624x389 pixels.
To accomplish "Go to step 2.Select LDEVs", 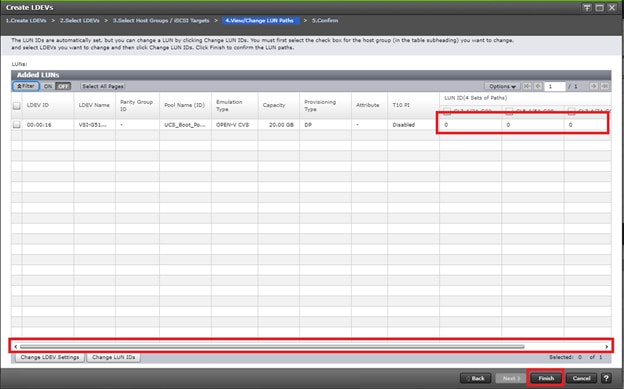I will pyautogui.click(x=80, y=20).
